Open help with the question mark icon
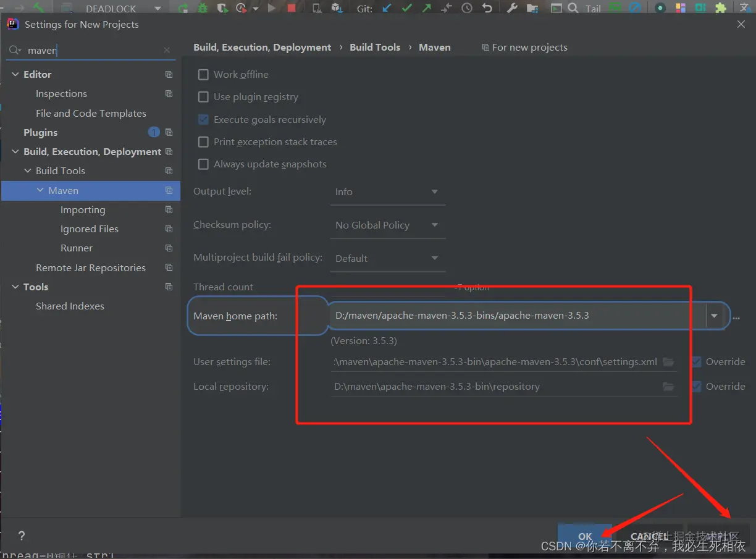Image resolution: width=756 pixels, height=559 pixels. click(x=22, y=536)
